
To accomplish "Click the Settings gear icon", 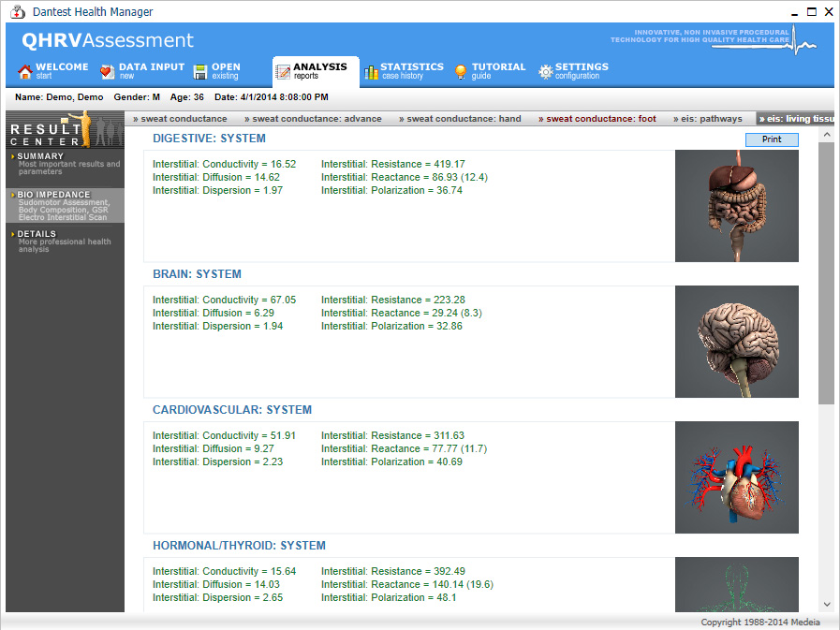I will [x=545, y=72].
